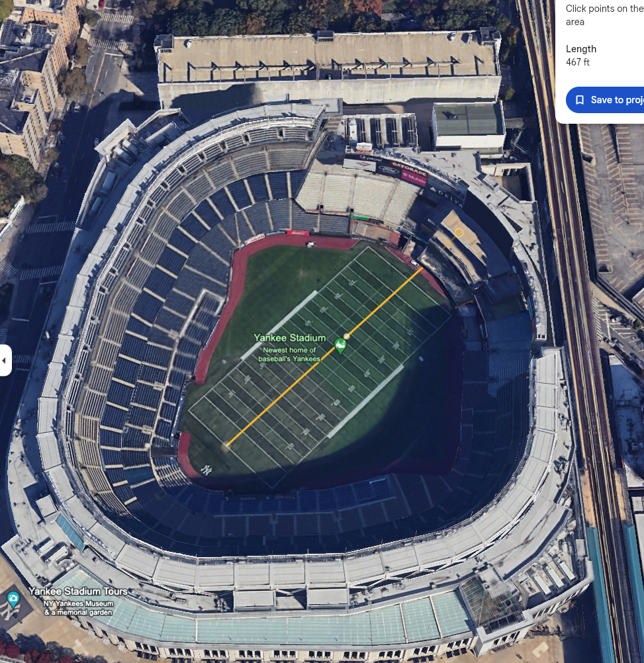Click the T-Mobile sign on the scoreboard
Viewport: 644px width, 663px height.
pyautogui.click(x=414, y=178)
